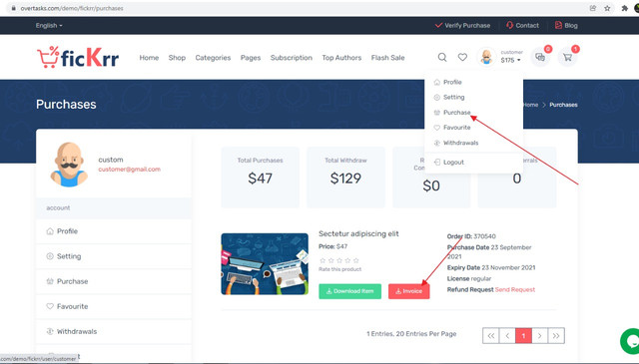The height and width of the screenshot is (364, 639).
Task: Click the large sidebar profile avatar
Action: tap(69, 165)
